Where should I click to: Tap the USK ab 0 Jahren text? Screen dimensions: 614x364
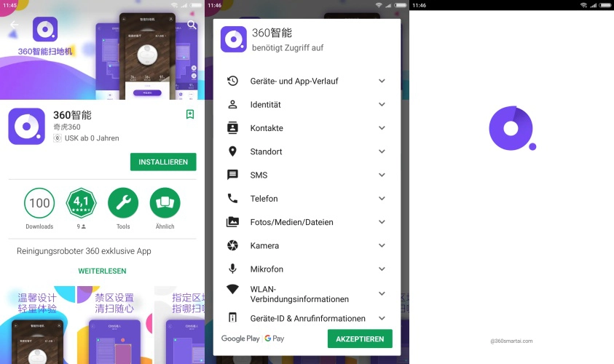pos(92,138)
